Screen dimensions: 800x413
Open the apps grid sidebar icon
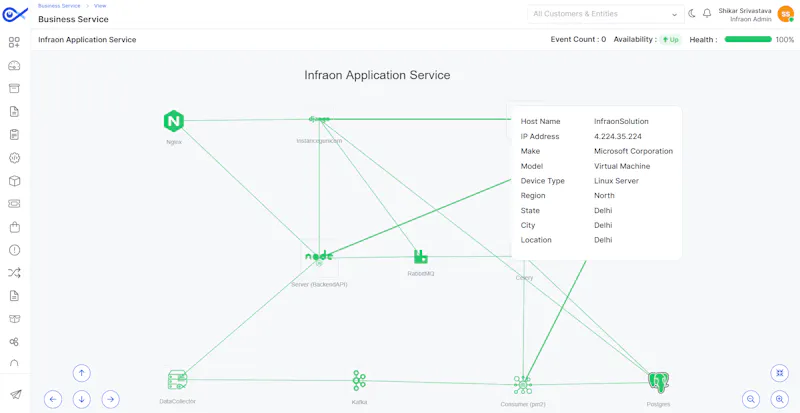tap(14, 42)
